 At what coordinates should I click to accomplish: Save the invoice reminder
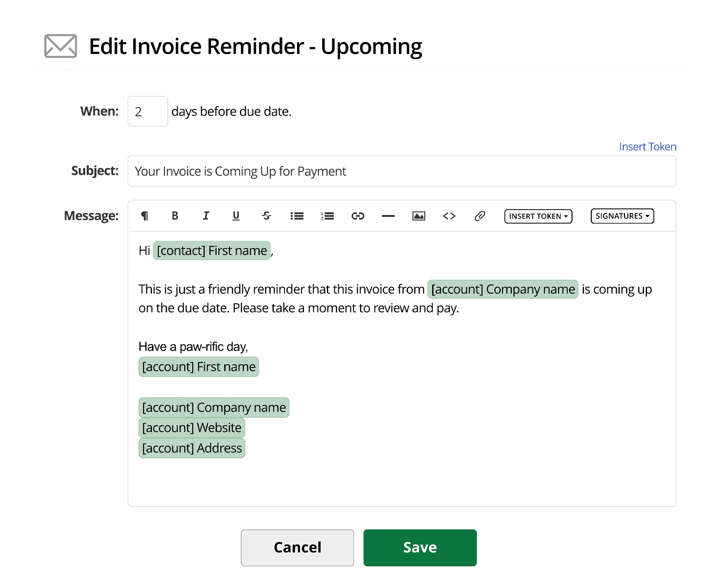tap(419, 547)
